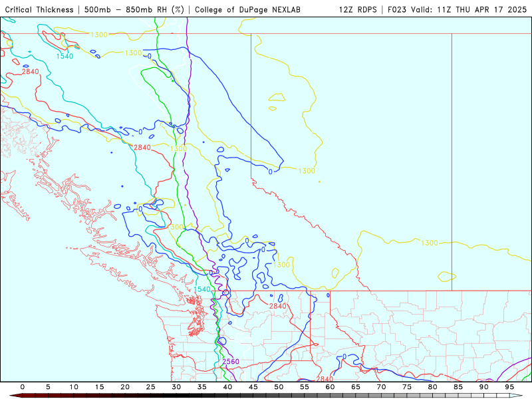532x399 pixels.
Task: Click the "10" tick on the RH scale
Action: pyautogui.click(x=74, y=387)
